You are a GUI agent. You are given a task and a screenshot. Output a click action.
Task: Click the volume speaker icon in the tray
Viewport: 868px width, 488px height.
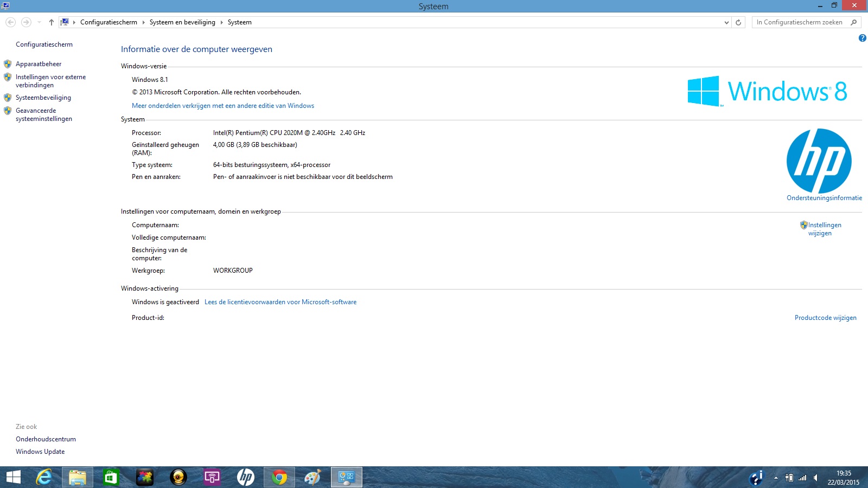[815, 478]
